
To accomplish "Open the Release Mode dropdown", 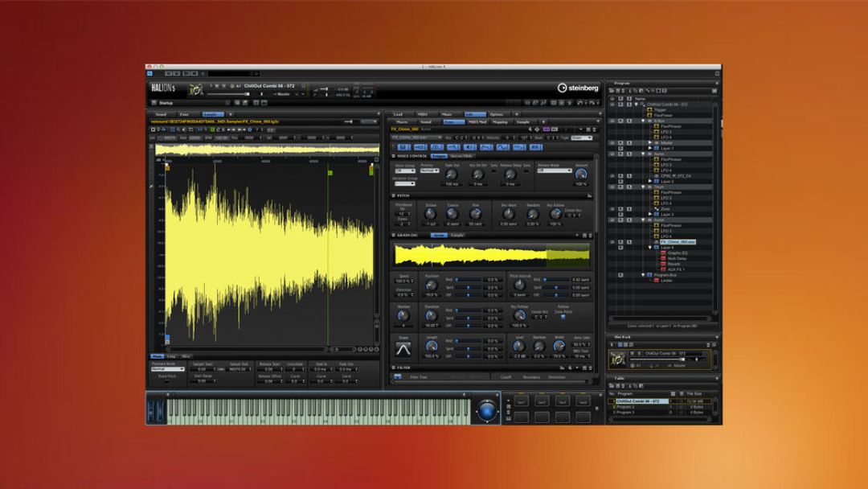I will (554, 171).
